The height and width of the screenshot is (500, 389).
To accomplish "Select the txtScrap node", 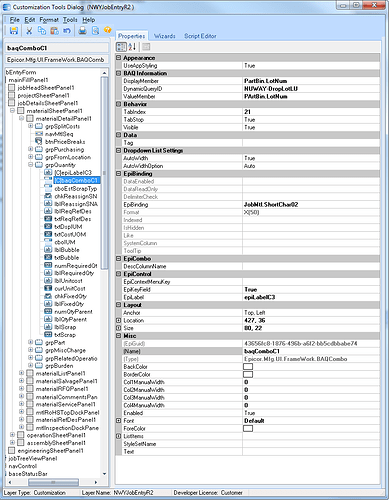I will [x=65, y=335].
